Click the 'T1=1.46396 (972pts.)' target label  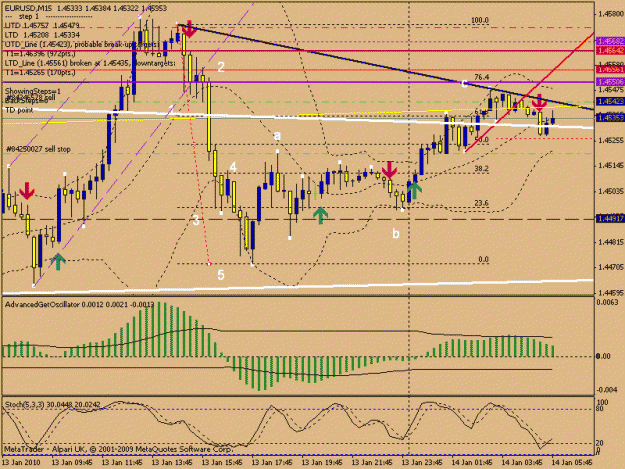(x=40, y=54)
